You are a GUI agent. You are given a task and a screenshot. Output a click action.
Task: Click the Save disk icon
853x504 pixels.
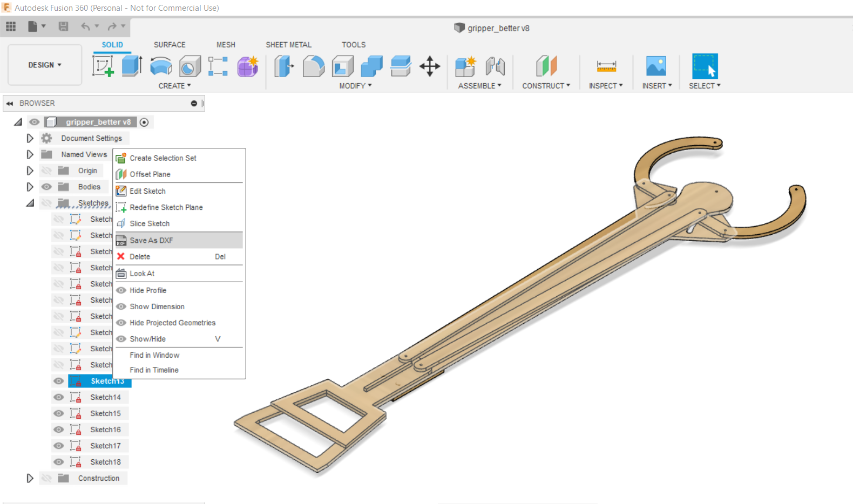pyautogui.click(x=63, y=26)
